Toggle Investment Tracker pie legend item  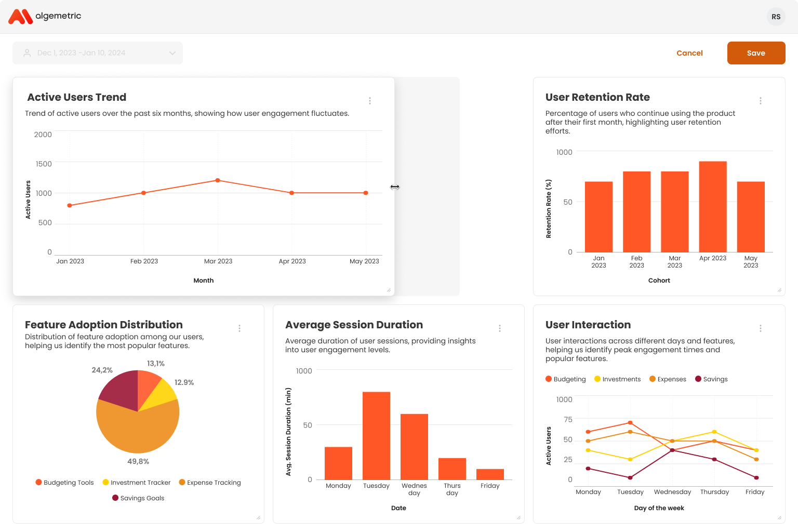137,482
